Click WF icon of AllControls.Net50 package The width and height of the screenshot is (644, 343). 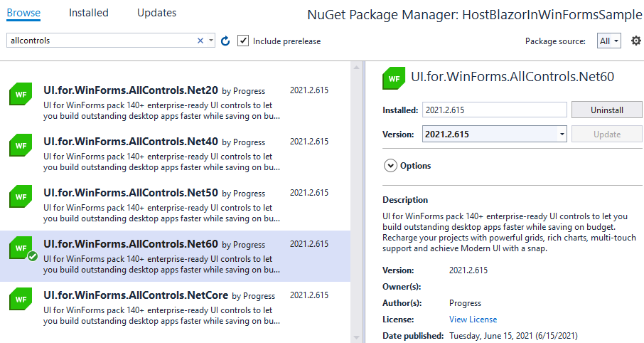21,196
